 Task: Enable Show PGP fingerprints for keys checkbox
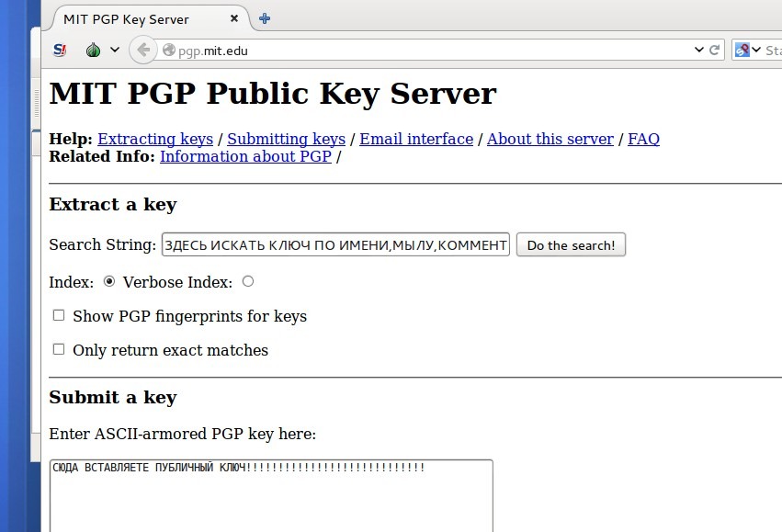[59, 315]
